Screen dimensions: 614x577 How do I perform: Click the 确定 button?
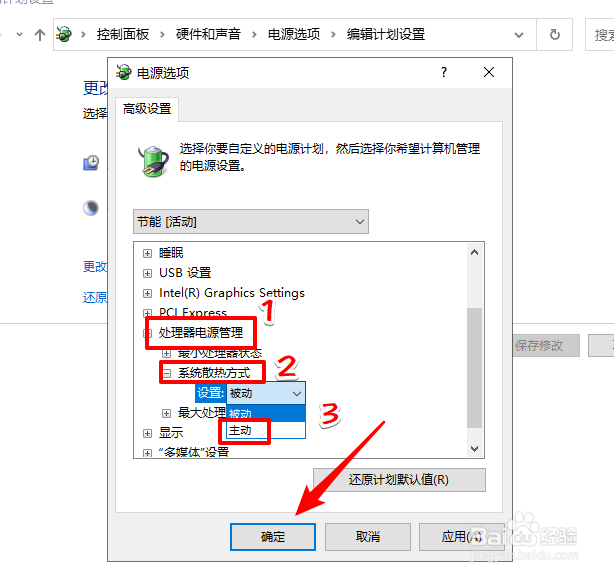(x=273, y=537)
